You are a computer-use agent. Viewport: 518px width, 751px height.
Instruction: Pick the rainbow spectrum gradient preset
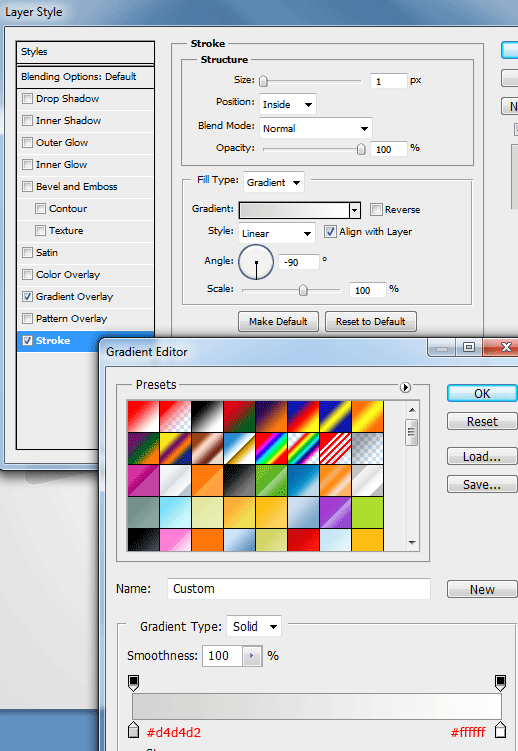(271, 448)
